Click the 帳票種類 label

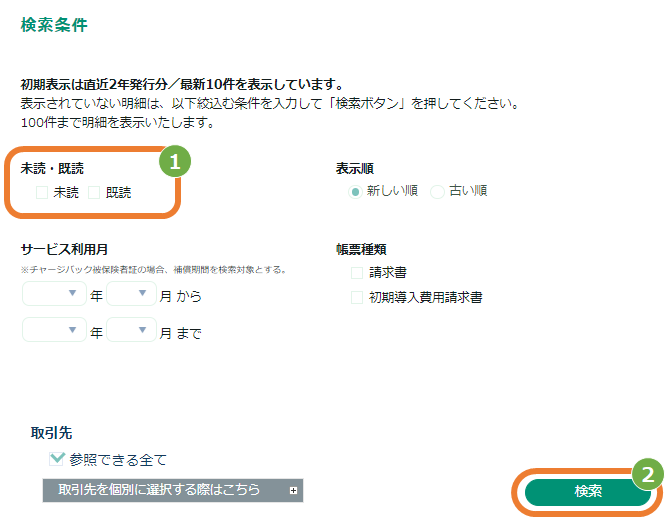[361, 249]
